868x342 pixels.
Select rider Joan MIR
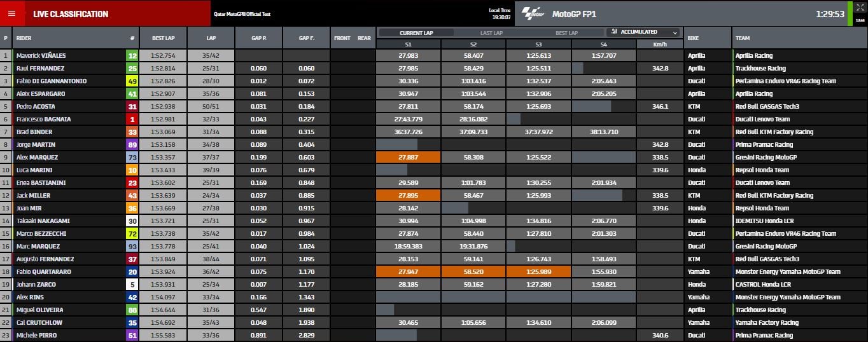[x=29, y=208]
